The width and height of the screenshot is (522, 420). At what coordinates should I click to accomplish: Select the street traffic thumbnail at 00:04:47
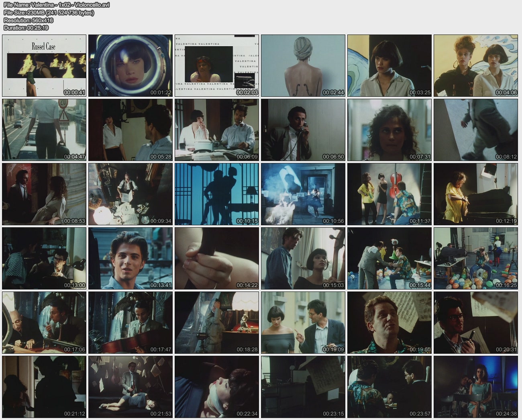click(x=44, y=130)
